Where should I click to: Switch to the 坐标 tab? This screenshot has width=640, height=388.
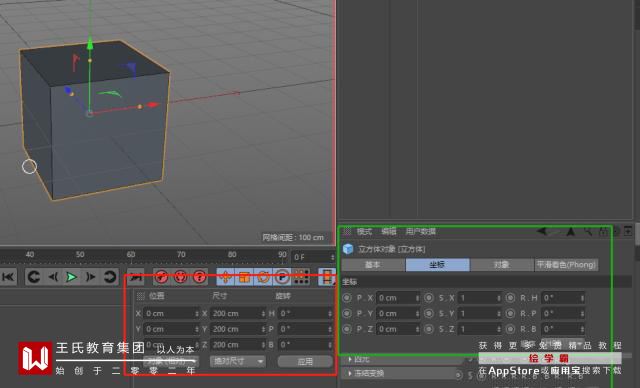[x=437, y=265]
